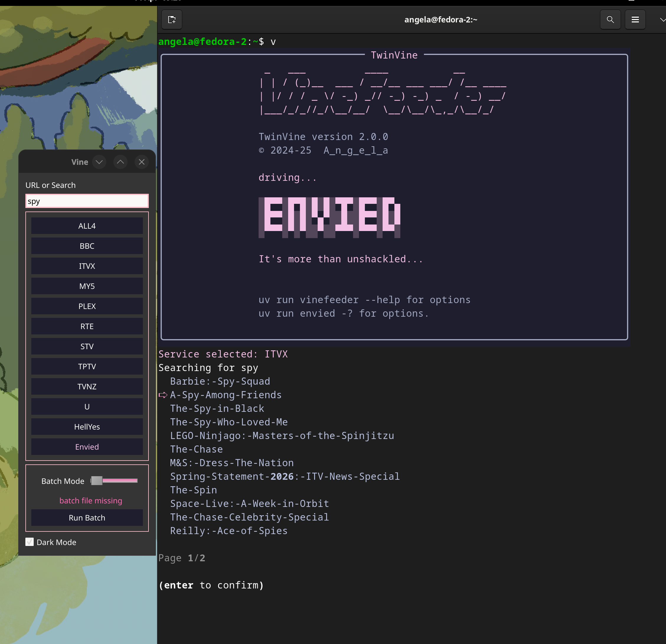Image resolution: width=666 pixels, height=644 pixels.
Task: Select The-Spy-Who-Loved-Me result entry
Action: [x=229, y=422]
